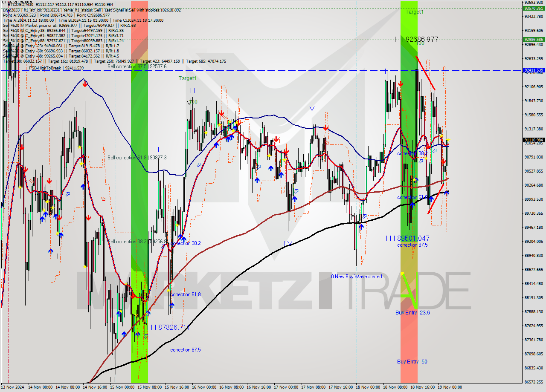This screenshot has height=392, width=546.
Task: Click the 'correction 87.5' label under 89501.047
Action: point(412,245)
